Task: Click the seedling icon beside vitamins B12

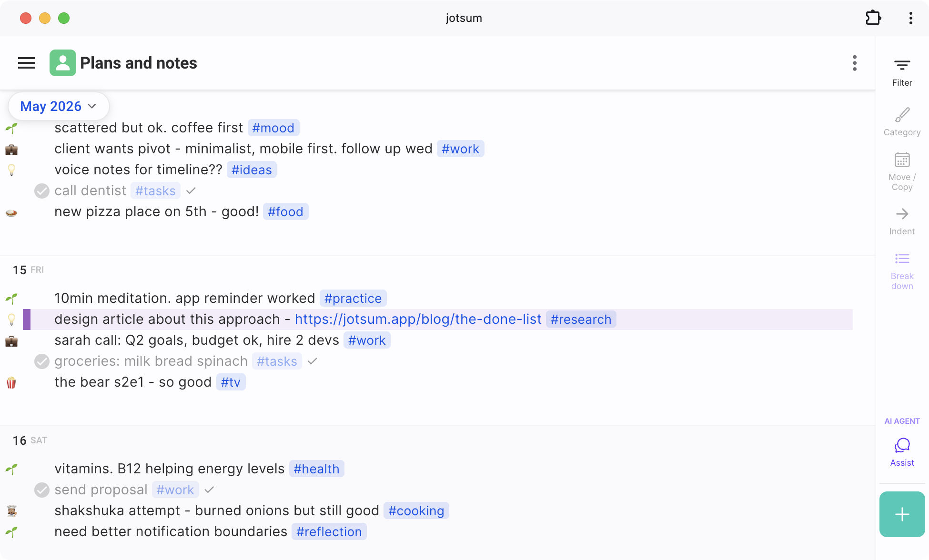Action: point(11,469)
